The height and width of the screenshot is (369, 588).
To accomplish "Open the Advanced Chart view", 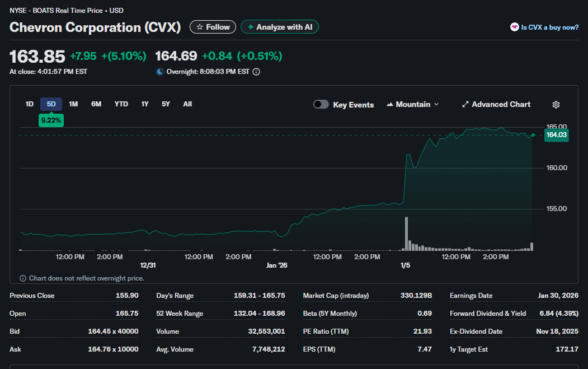I will 501,105.
